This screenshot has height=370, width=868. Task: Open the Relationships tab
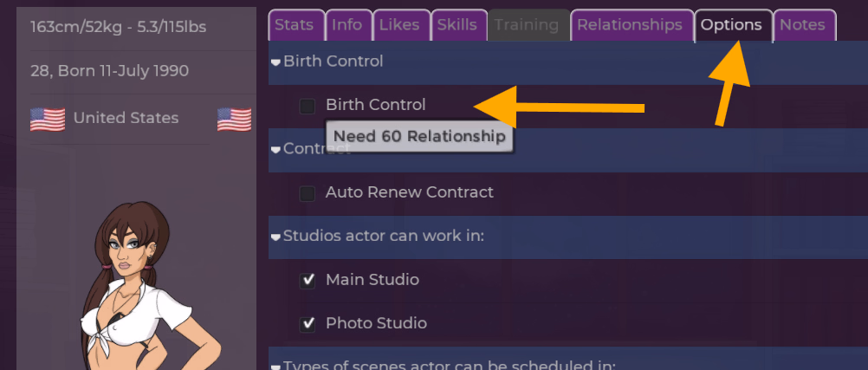coord(630,25)
